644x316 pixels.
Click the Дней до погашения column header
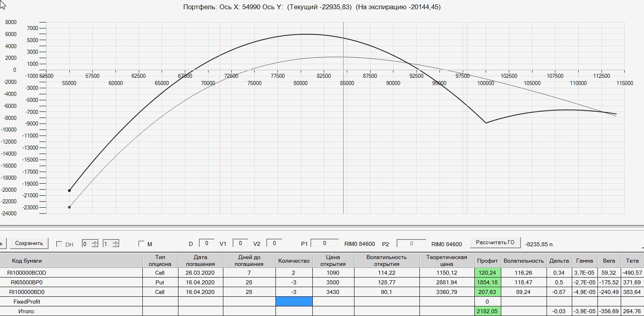pos(249,261)
